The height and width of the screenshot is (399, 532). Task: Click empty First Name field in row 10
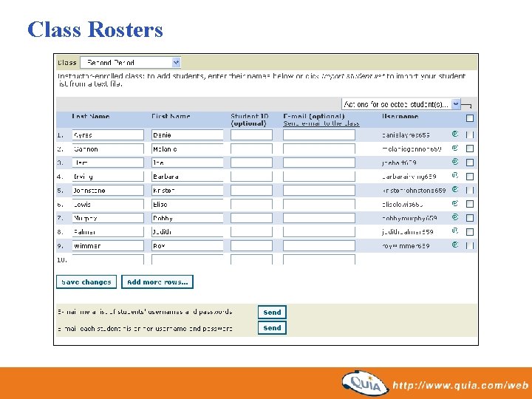pos(187,259)
